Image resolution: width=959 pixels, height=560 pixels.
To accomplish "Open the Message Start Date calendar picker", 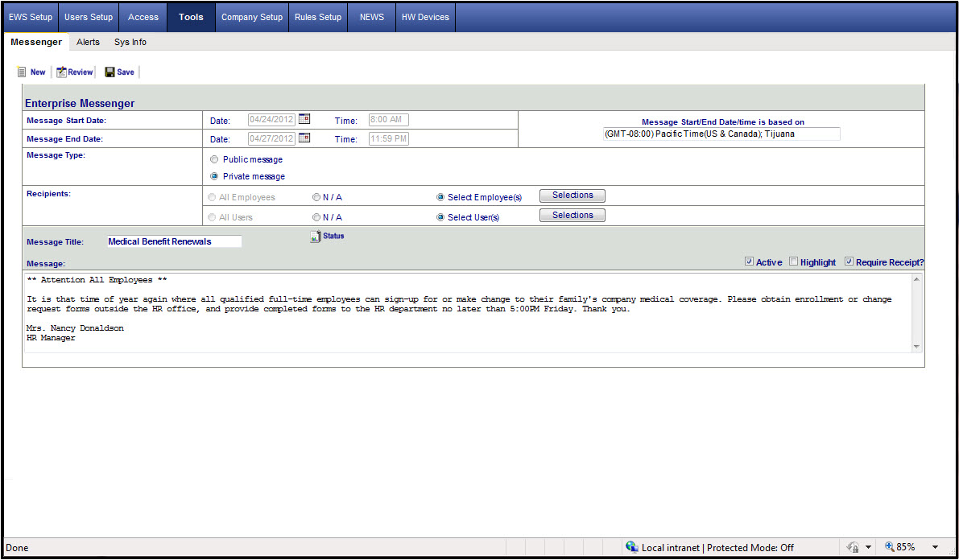I will [304, 119].
